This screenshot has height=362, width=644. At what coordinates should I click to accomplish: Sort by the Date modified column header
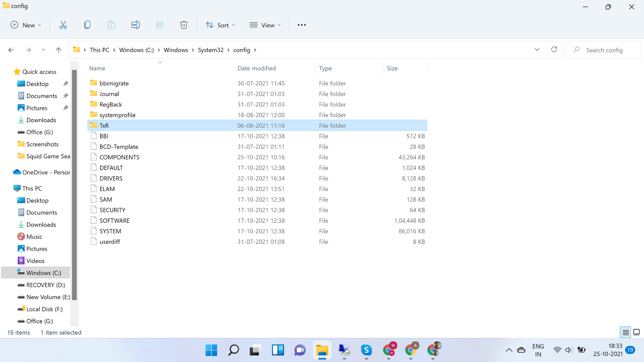click(x=256, y=68)
